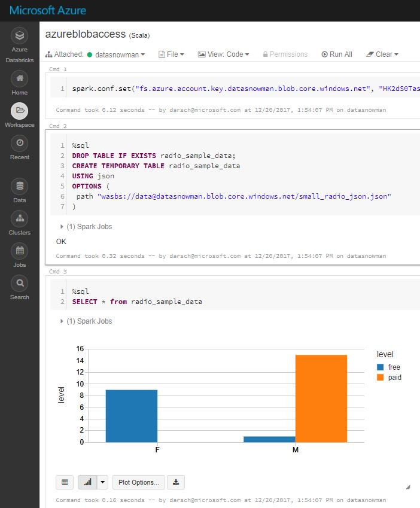Click the level legend title
This screenshot has width=420, height=508.
[x=385, y=354]
